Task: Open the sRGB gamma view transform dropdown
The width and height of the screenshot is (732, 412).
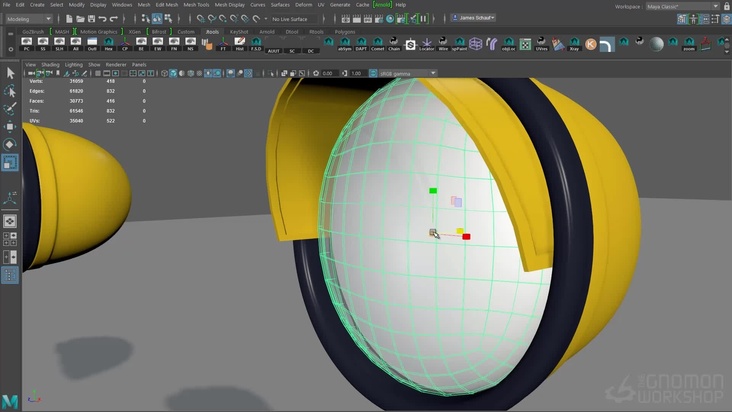Action: (x=407, y=73)
